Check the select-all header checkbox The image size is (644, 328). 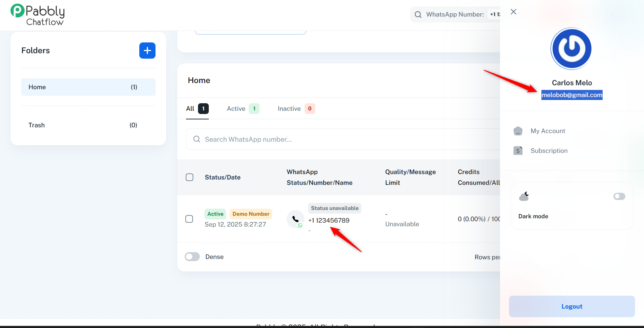189,177
